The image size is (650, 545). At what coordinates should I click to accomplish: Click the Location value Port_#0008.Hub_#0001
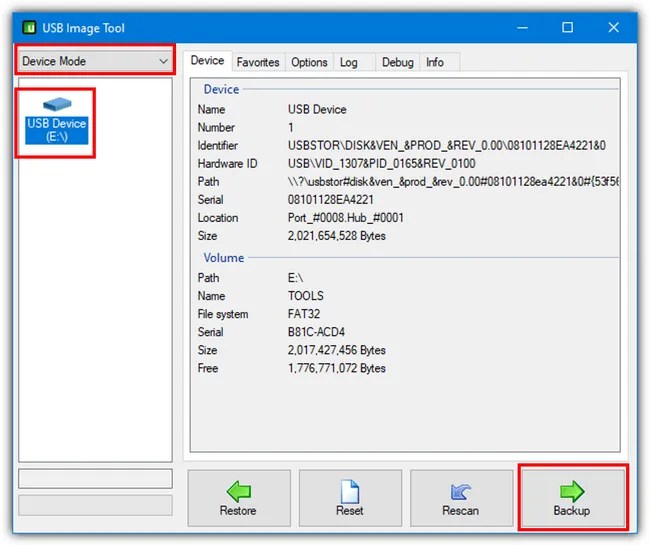(x=345, y=218)
